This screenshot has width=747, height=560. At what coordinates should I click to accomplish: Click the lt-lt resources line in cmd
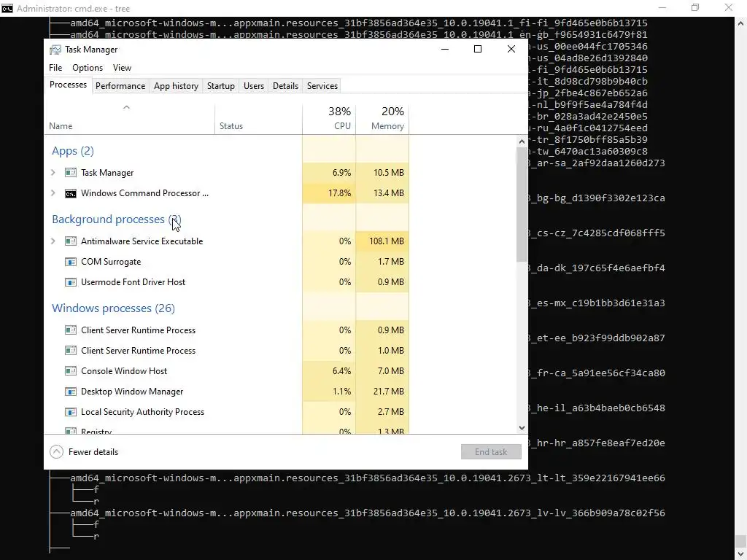pyautogui.click(x=368, y=478)
